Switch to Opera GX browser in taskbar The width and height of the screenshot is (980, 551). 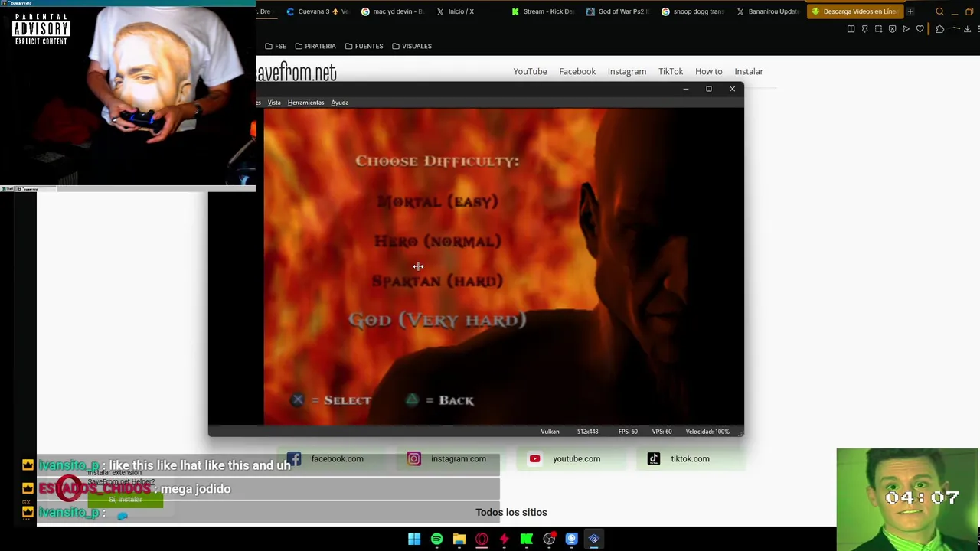[482, 539]
